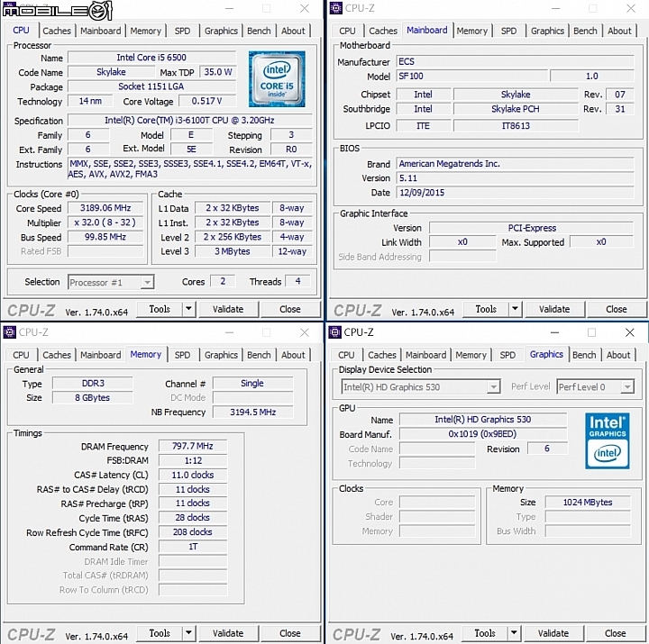Click Tools button in Mainboard window
Image resolution: width=649 pixels, height=644 pixels.
tap(486, 309)
